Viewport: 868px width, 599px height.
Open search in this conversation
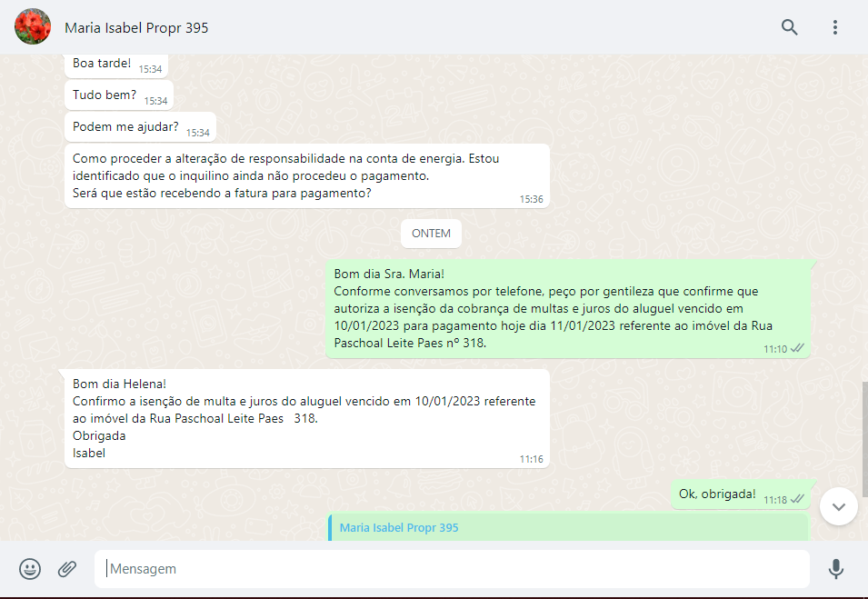[789, 27]
